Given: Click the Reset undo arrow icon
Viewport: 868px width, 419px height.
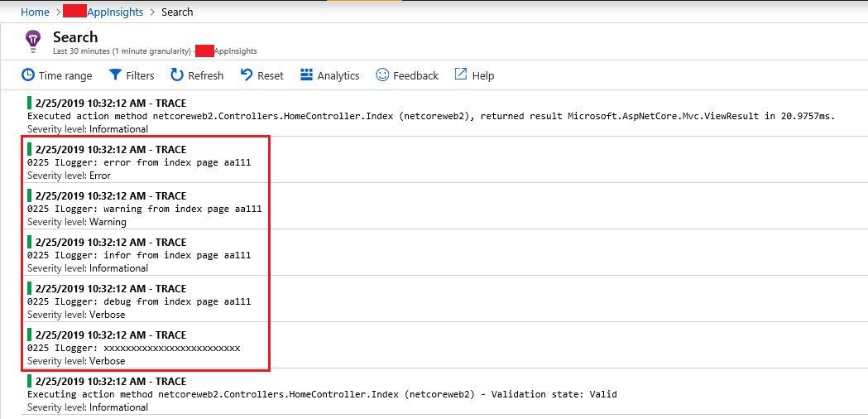Looking at the screenshot, I should tap(247, 75).
